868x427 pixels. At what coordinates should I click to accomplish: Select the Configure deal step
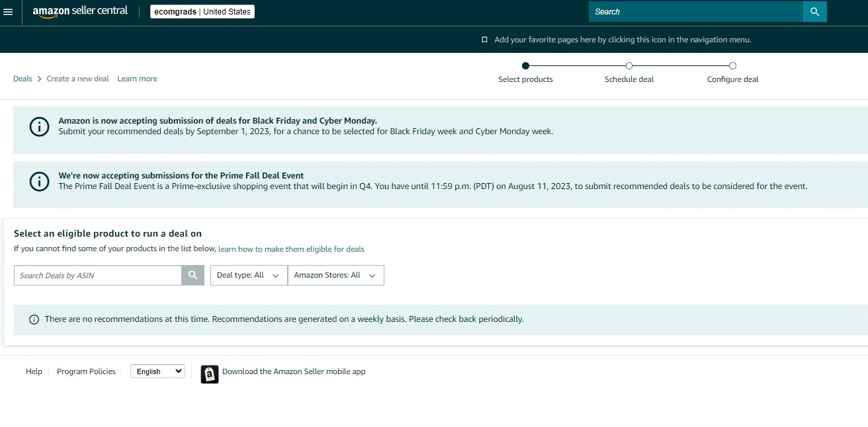click(x=732, y=66)
